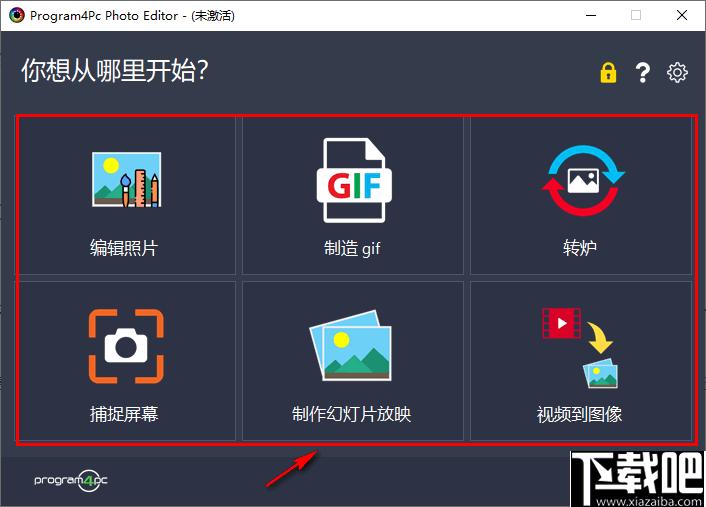Open settings via the gear icon

point(677,72)
